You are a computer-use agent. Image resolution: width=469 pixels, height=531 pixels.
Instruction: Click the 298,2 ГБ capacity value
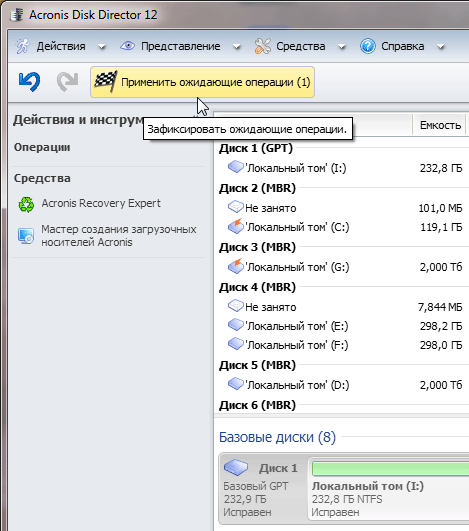pos(441,326)
